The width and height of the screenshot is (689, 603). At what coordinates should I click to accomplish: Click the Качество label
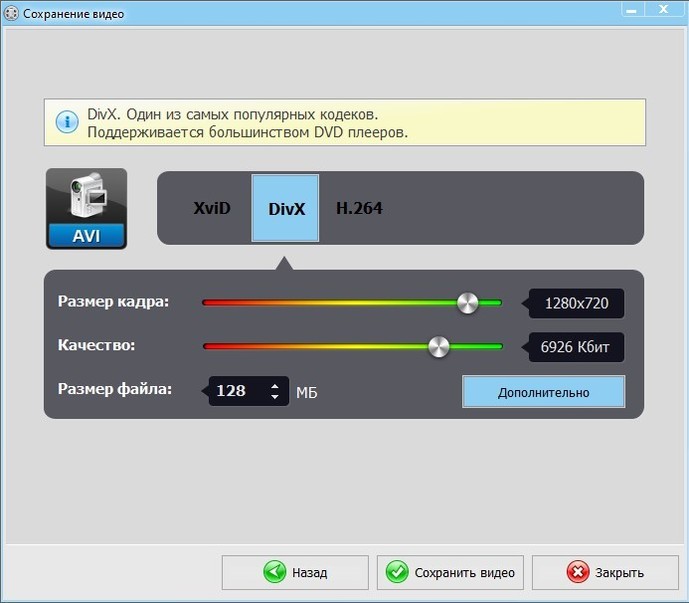click(96, 345)
